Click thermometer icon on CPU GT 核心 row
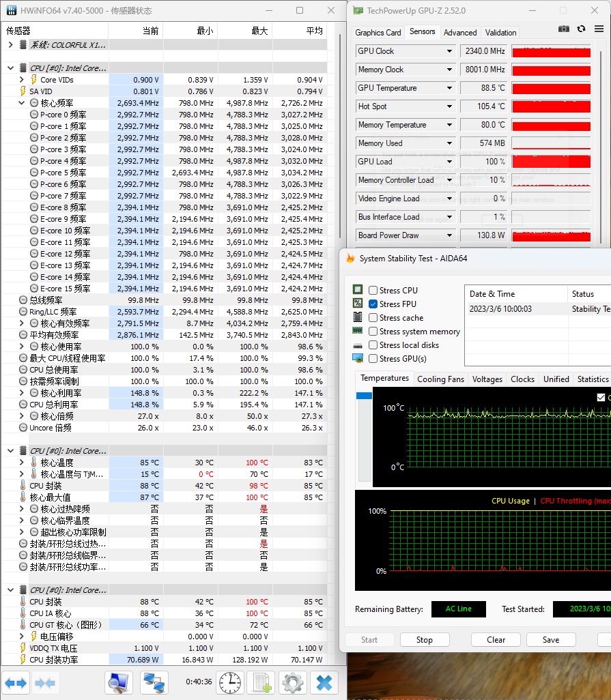Image resolution: width=611 pixels, height=700 pixels. pyautogui.click(x=23, y=624)
